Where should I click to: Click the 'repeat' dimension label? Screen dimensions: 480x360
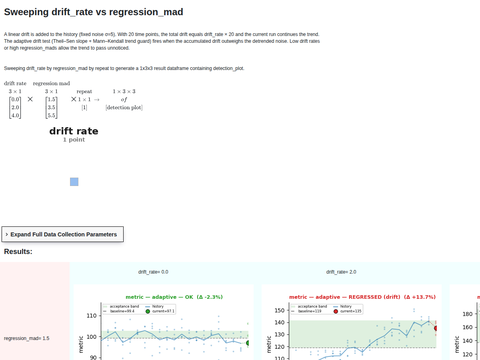[84, 91]
